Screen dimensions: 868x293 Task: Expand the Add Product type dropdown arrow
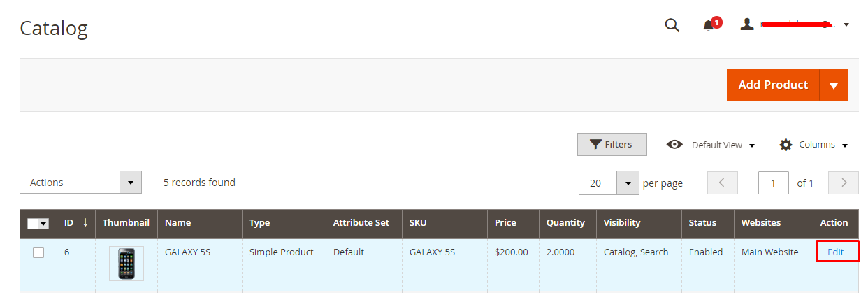pyautogui.click(x=834, y=85)
